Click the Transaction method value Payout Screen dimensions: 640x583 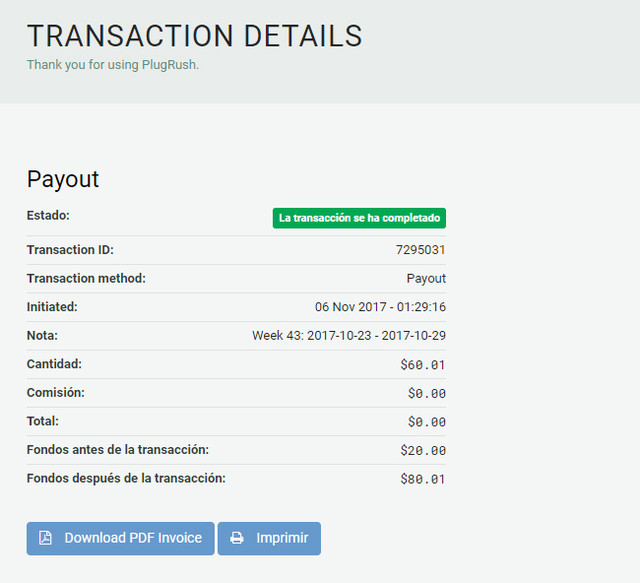click(x=426, y=278)
